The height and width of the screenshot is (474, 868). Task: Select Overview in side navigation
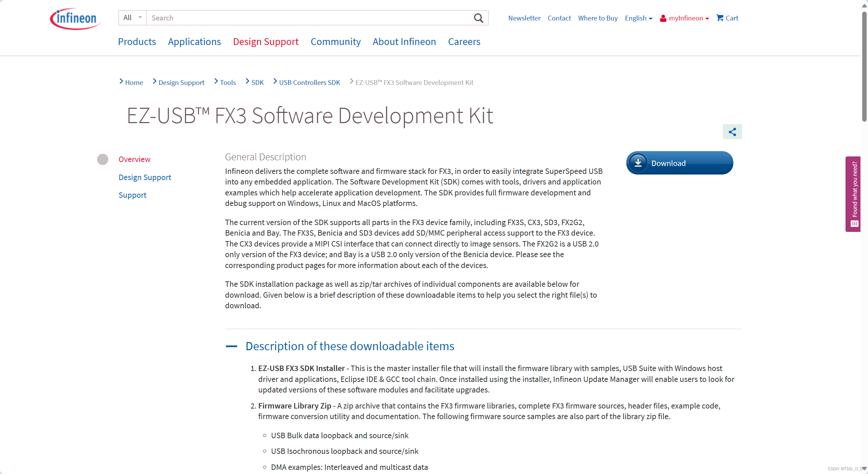pyautogui.click(x=134, y=159)
